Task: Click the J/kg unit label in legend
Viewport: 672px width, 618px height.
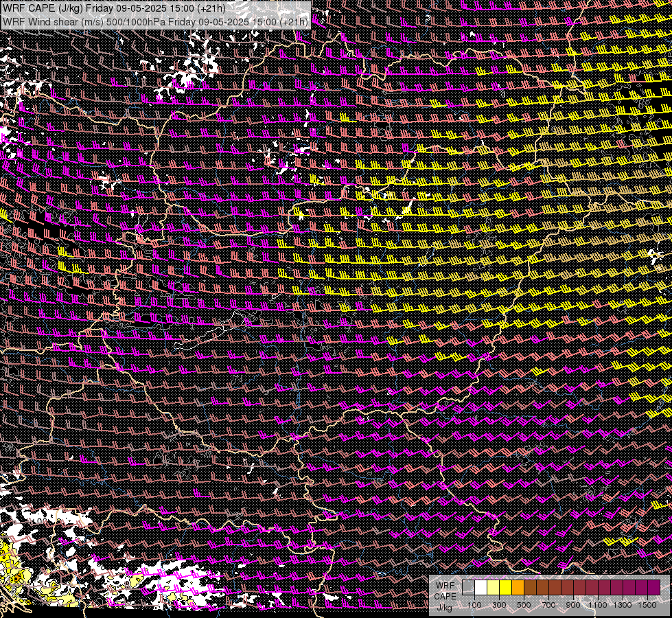Action: (x=444, y=608)
